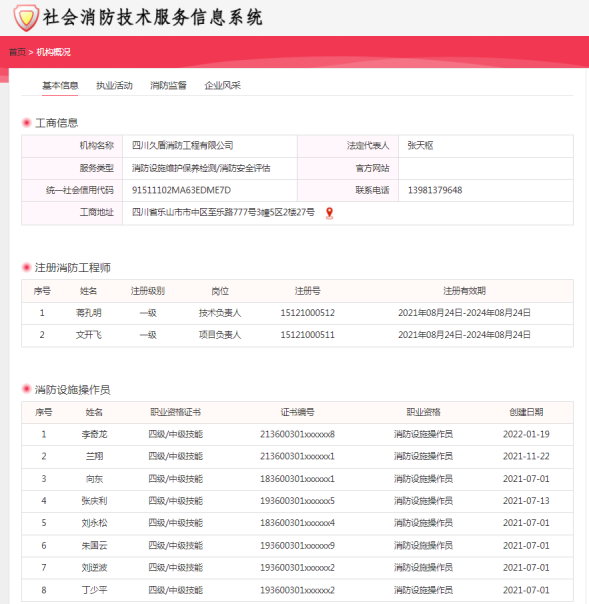This screenshot has width=589, height=604.
Task: Click operator name 朱国云
Action: coord(94,545)
